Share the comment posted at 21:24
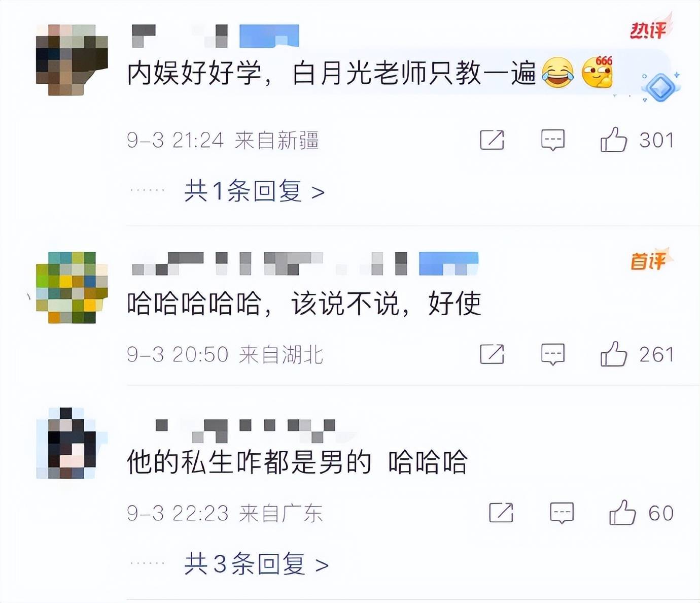This screenshot has width=700, height=603. pyautogui.click(x=492, y=140)
